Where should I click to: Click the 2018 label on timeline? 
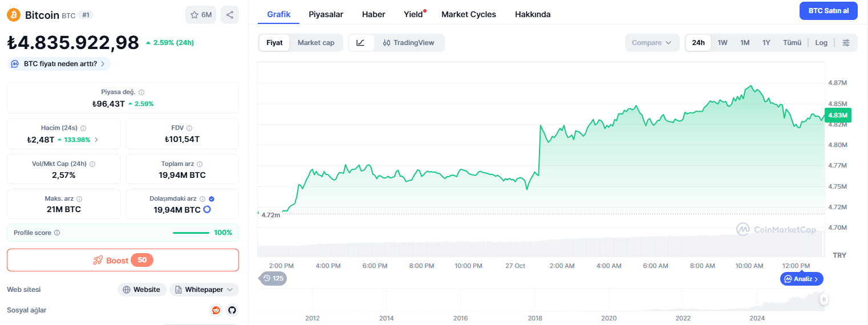pyautogui.click(x=535, y=318)
